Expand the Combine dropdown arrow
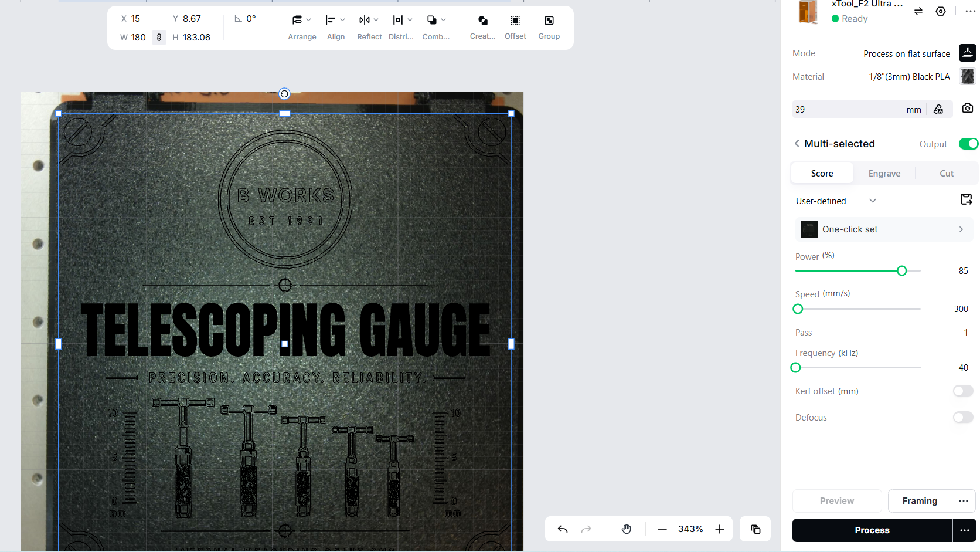Image resolution: width=980 pixels, height=552 pixels. click(443, 20)
